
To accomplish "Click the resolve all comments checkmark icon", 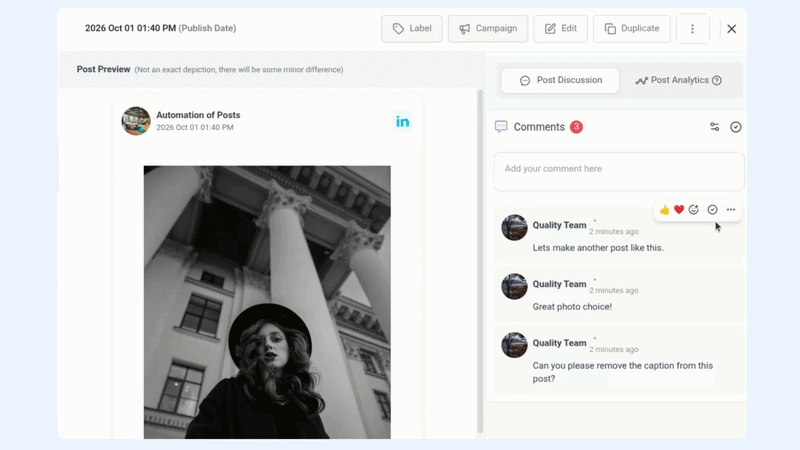I will coord(736,127).
